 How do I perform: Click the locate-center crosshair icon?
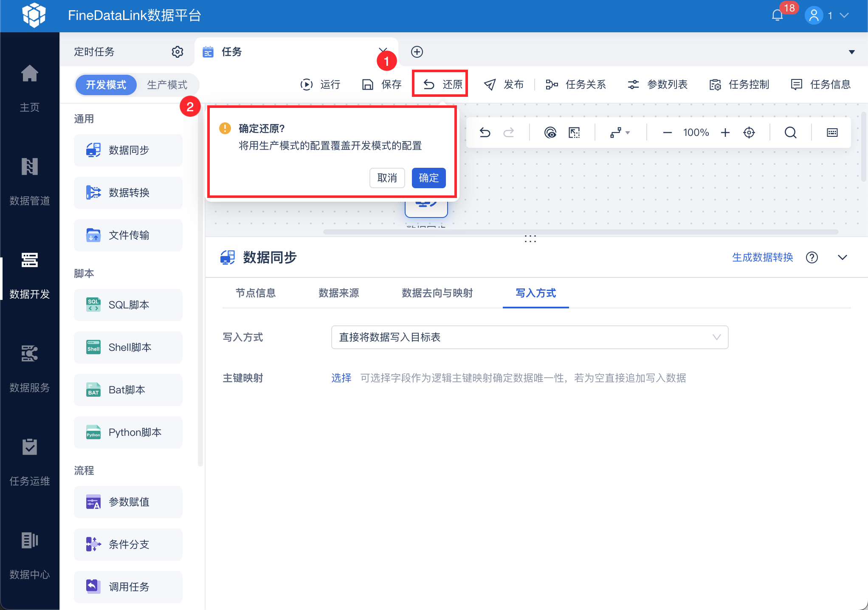(749, 133)
